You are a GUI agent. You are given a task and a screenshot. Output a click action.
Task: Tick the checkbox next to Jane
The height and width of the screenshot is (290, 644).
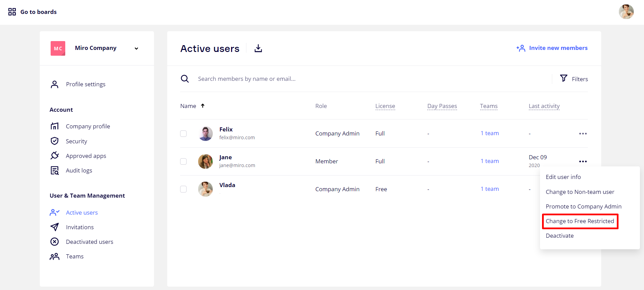pyautogui.click(x=184, y=161)
